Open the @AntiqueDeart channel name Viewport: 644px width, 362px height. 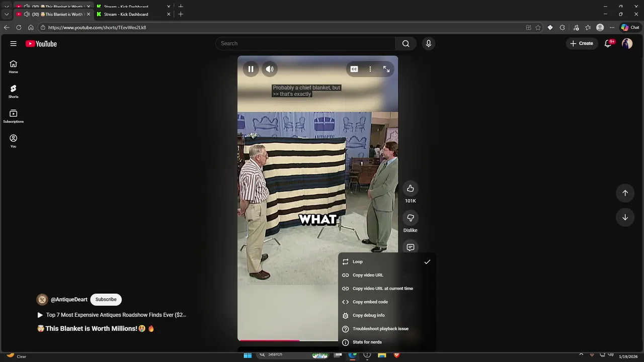69,300
